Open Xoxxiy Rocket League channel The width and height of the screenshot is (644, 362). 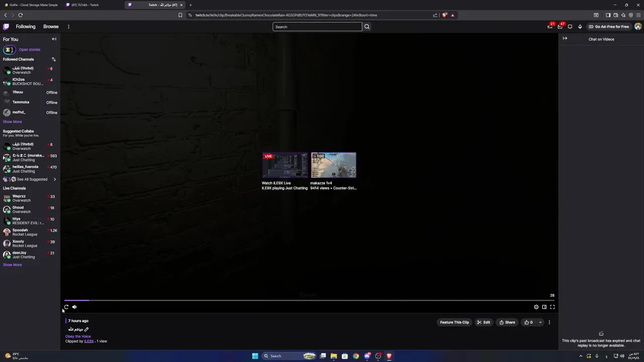30,243
